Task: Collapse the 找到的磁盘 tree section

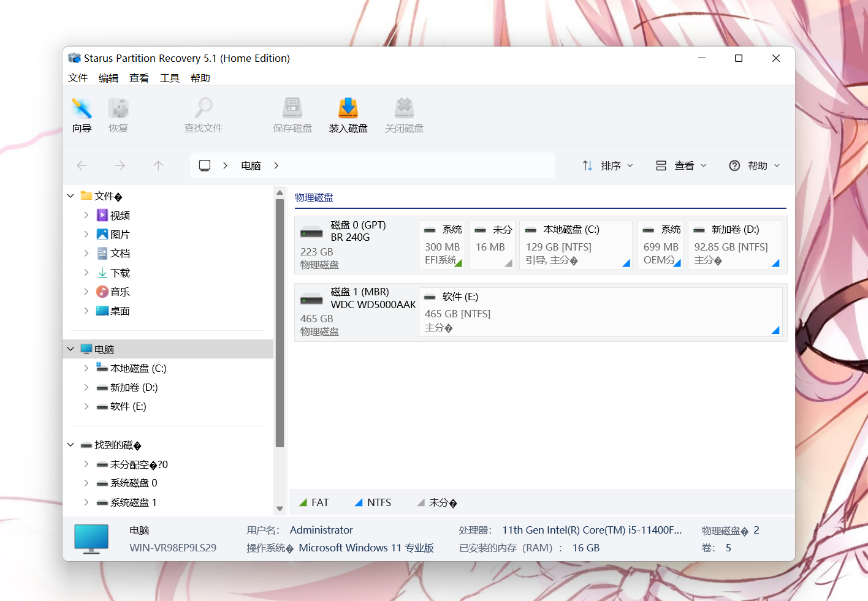Action: pos(71,445)
